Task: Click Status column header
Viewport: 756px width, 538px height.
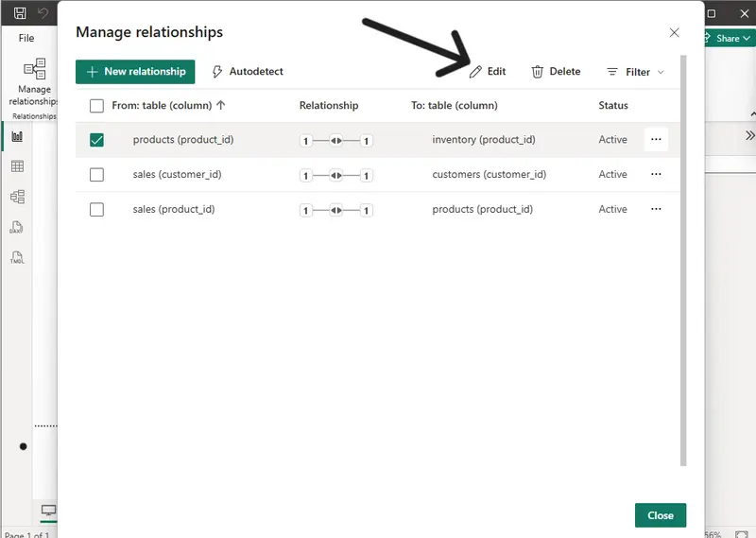Action: click(612, 105)
